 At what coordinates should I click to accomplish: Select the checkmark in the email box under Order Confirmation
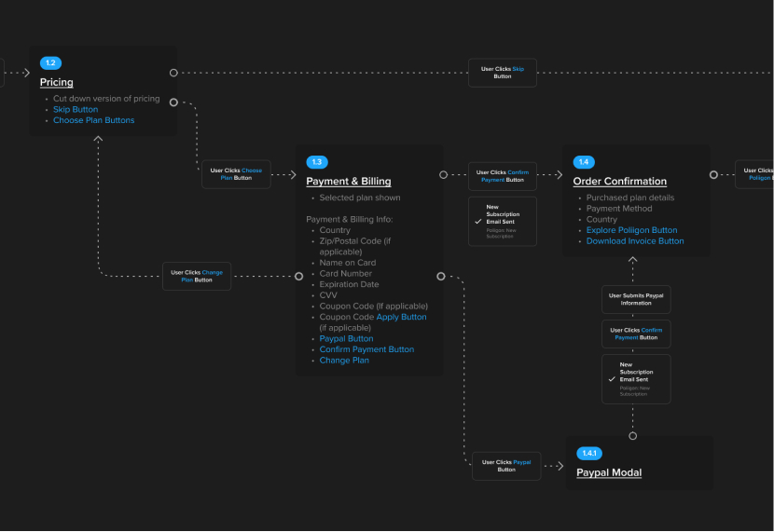point(612,379)
